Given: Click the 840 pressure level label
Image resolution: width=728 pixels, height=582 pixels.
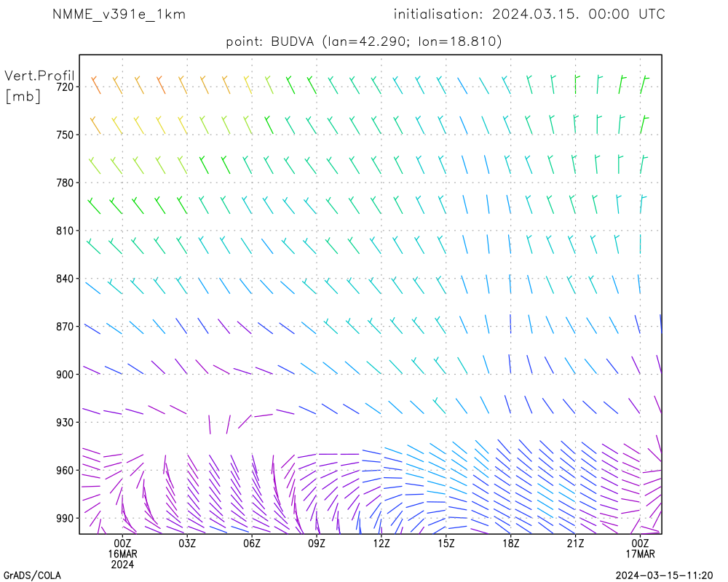Looking at the screenshot, I should pos(65,279).
